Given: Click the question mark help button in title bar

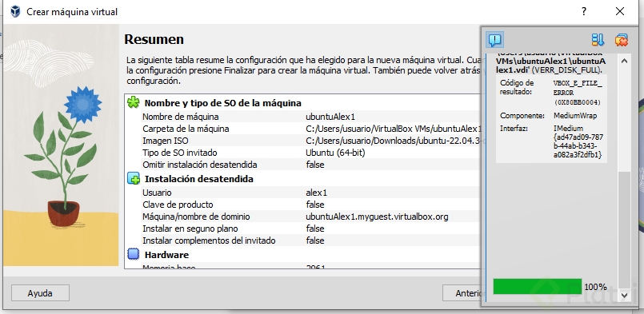Looking at the screenshot, I should tap(584, 11).
